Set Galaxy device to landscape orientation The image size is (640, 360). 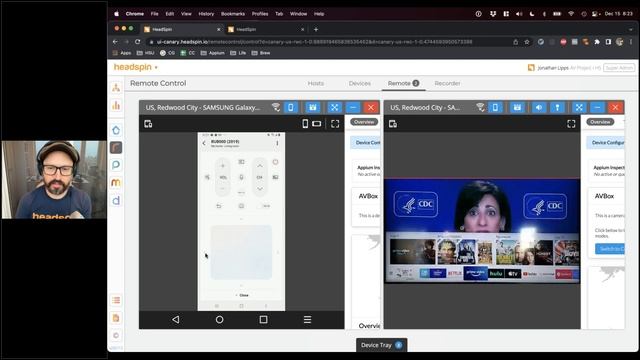pos(317,124)
